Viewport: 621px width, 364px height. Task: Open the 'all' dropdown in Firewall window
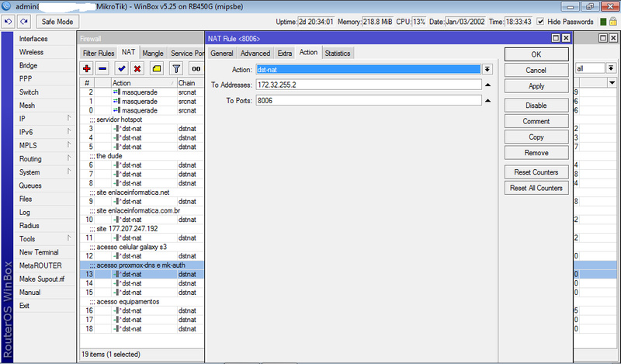point(611,68)
